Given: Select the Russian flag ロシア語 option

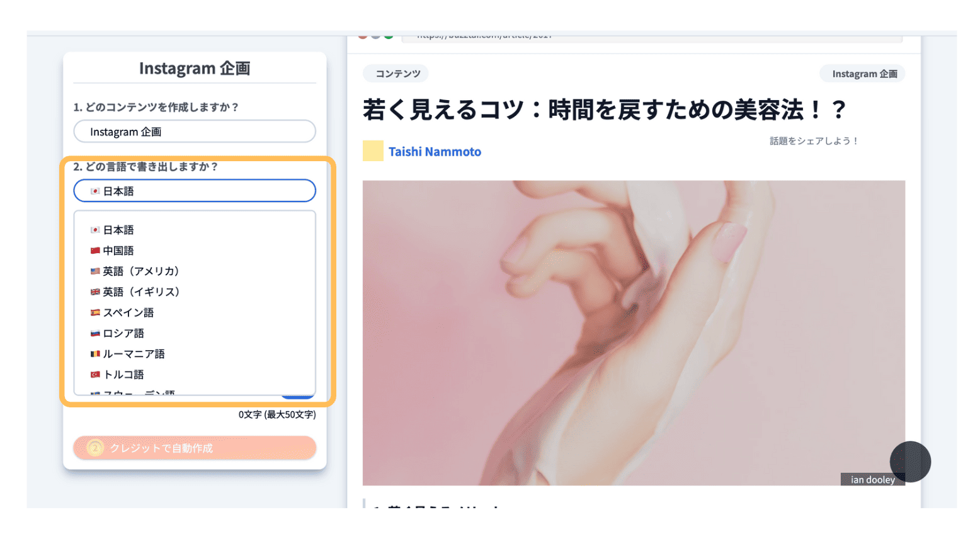Looking at the screenshot, I should pos(195,333).
